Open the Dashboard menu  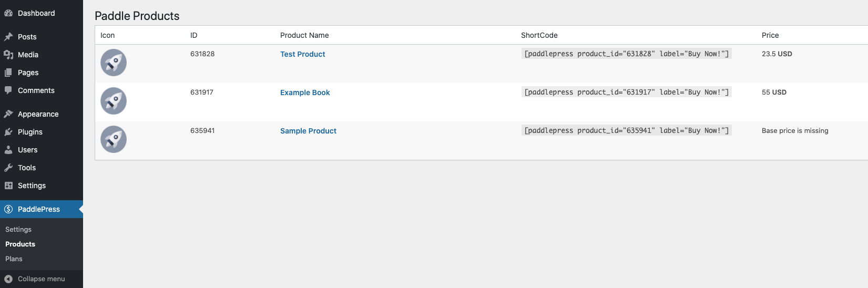click(42, 13)
